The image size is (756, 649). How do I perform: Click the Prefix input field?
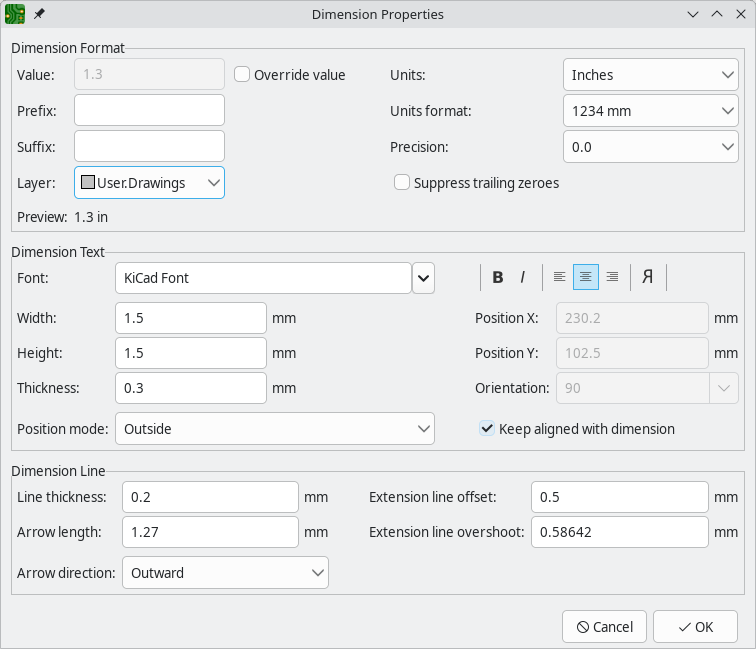[x=150, y=111]
